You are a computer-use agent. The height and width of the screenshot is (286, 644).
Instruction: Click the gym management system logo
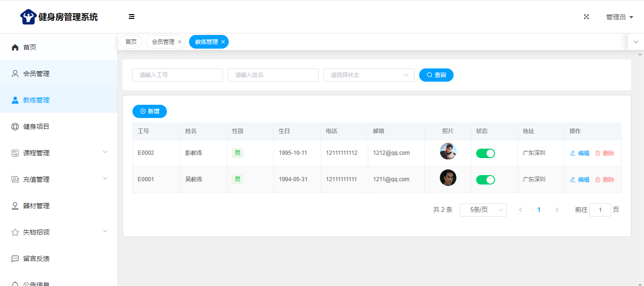[28, 17]
